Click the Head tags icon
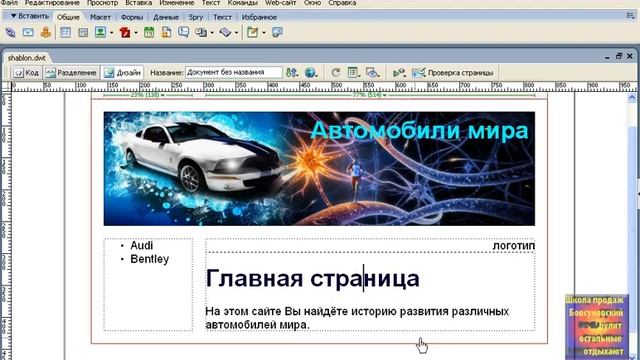 (201, 32)
